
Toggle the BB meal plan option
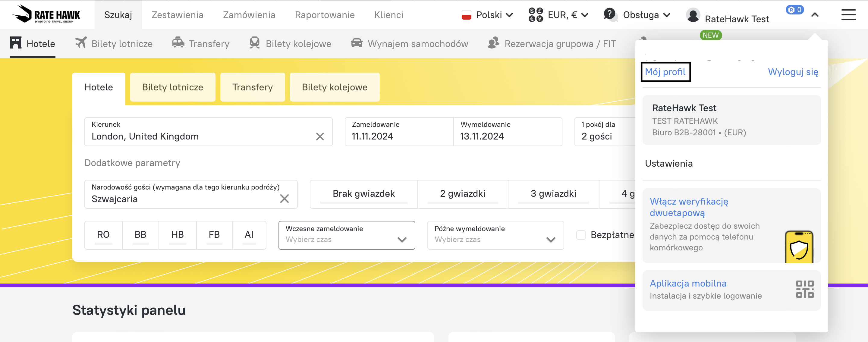[140, 235]
